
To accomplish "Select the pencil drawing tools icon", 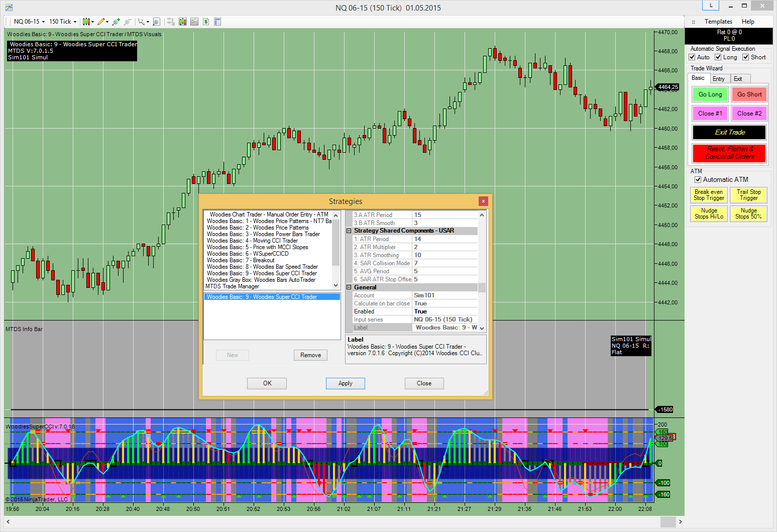I will pos(101,22).
